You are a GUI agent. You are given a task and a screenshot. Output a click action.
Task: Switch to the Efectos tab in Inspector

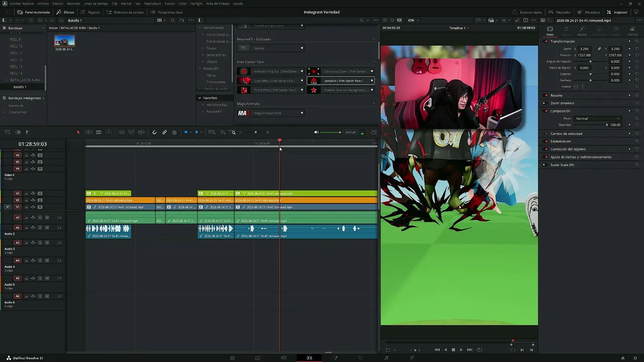pyautogui.click(x=582, y=31)
